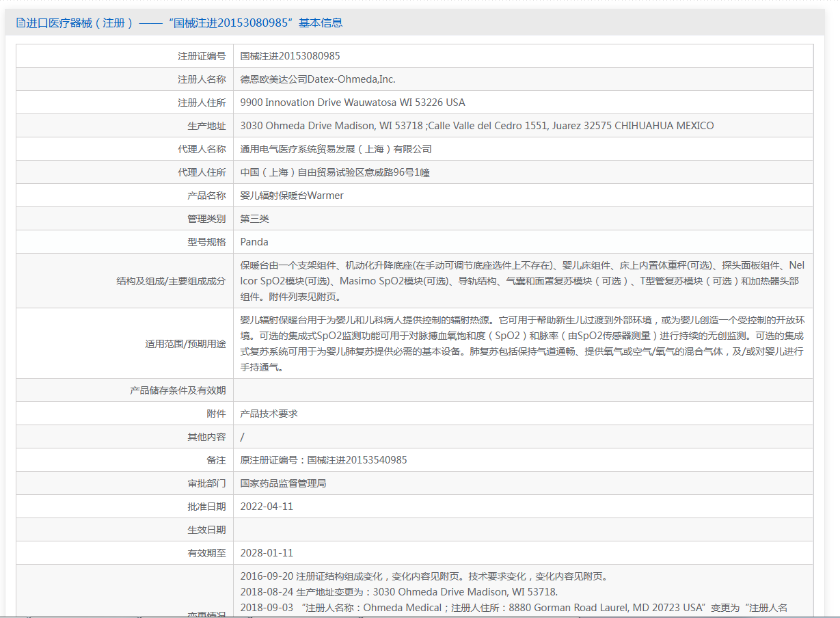The width and height of the screenshot is (840, 618).
Task: Click structure description starting 保暖台由一个支架组件
Action: 523,281
